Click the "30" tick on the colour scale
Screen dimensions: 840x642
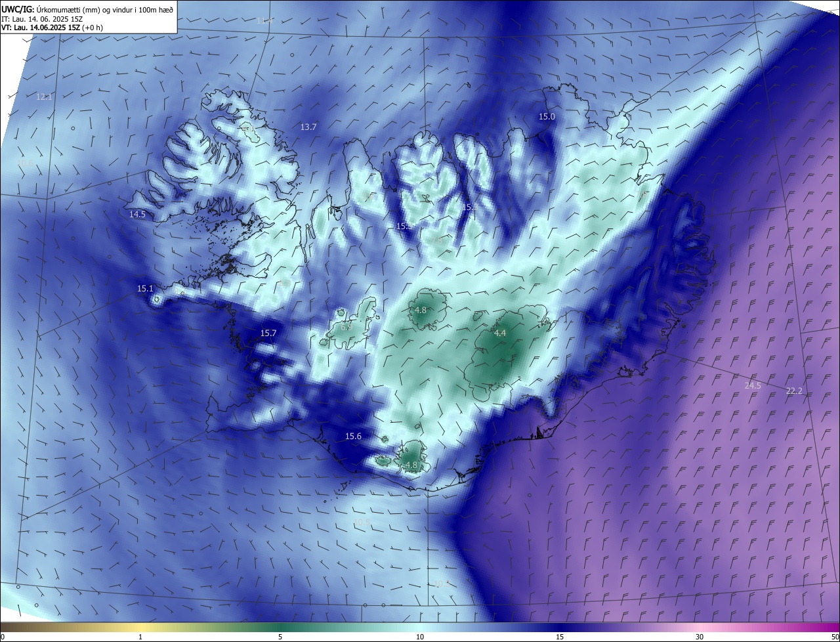click(x=700, y=637)
